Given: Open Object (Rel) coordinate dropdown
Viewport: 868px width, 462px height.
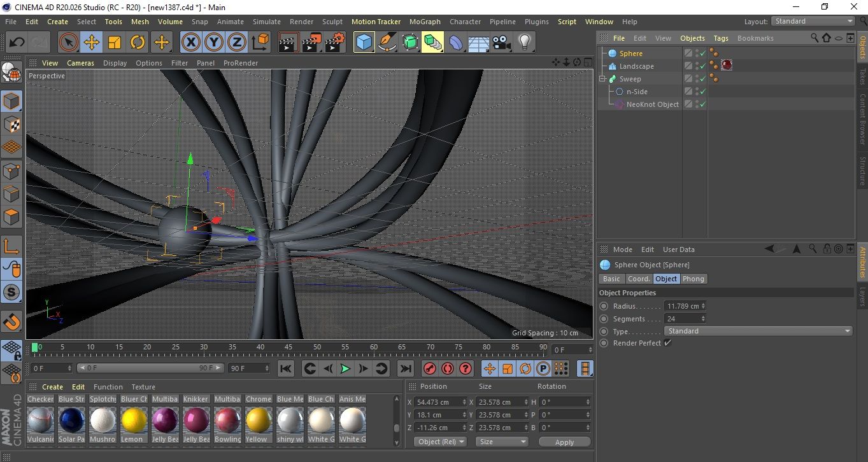Looking at the screenshot, I should [440, 442].
